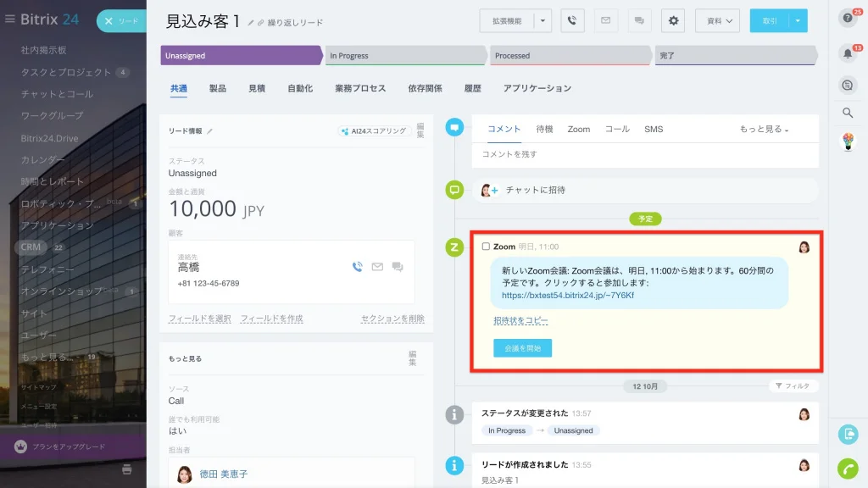
Task: Message contact 高橋 using chat icon
Action: pos(398,267)
